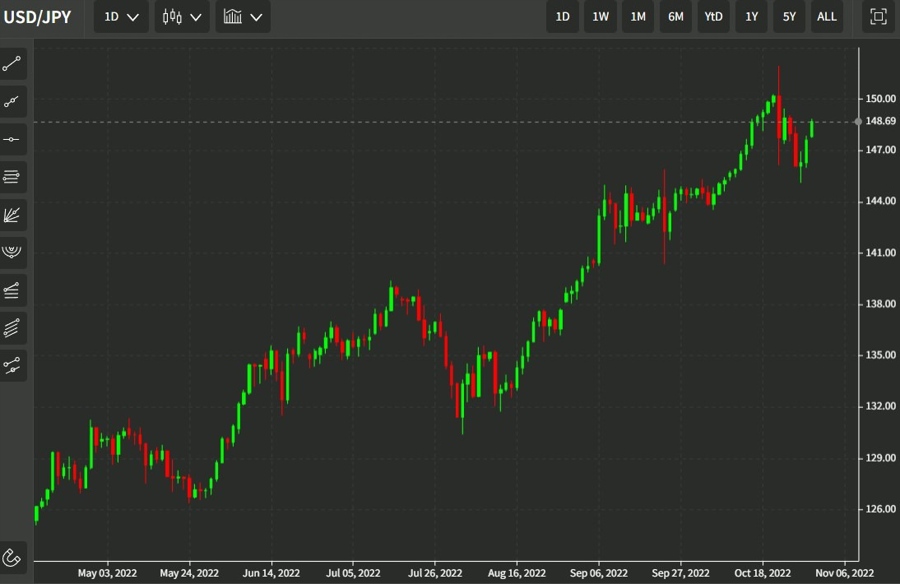Image resolution: width=900 pixels, height=584 pixels.
Task: Select the horizontal line tool
Action: click(x=12, y=140)
